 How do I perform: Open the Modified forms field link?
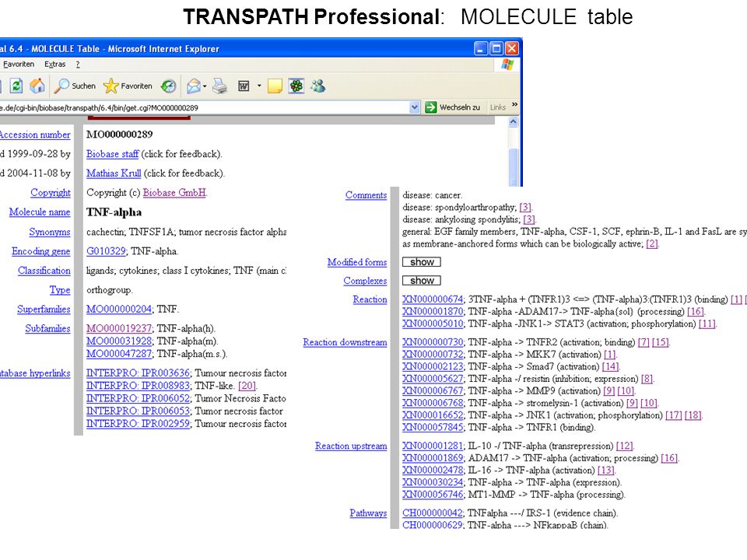(357, 262)
